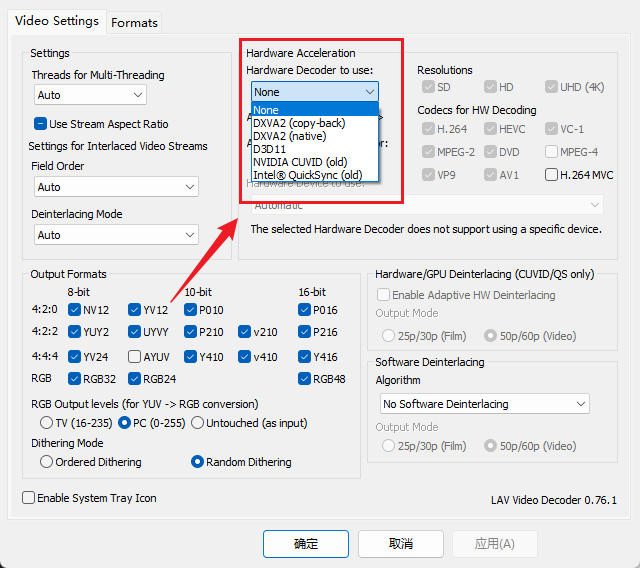Image resolution: width=640 pixels, height=568 pixels.
Task: Choose Ordered Dithering mode
Action: pyautogui.click(x=47, y=462)
